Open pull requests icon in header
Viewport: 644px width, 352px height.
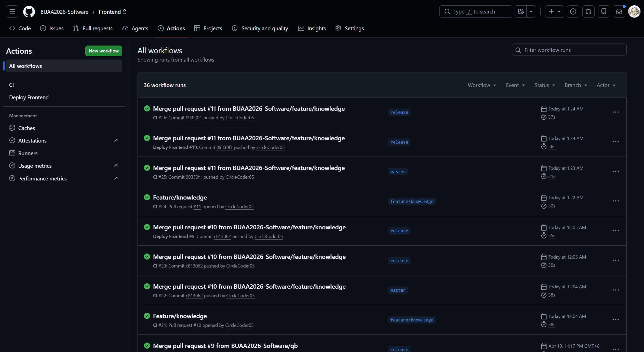coord(588,11)
